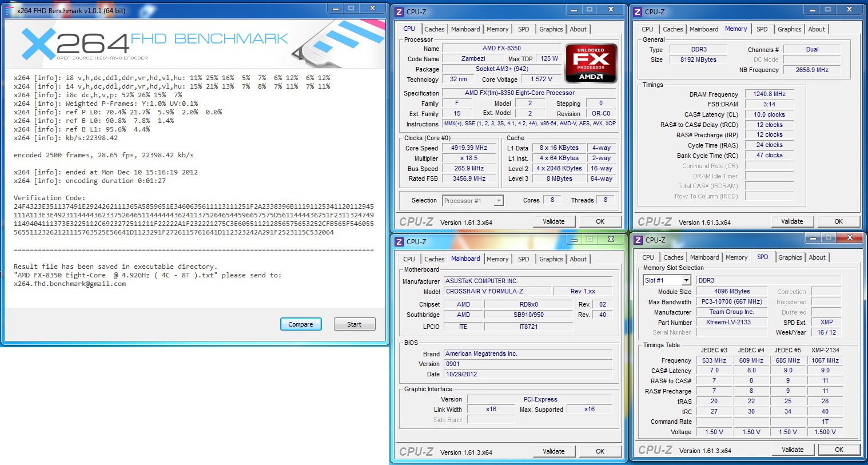Click the memory Manufacturer value 'Team Group Inc.'

(732, 312)
